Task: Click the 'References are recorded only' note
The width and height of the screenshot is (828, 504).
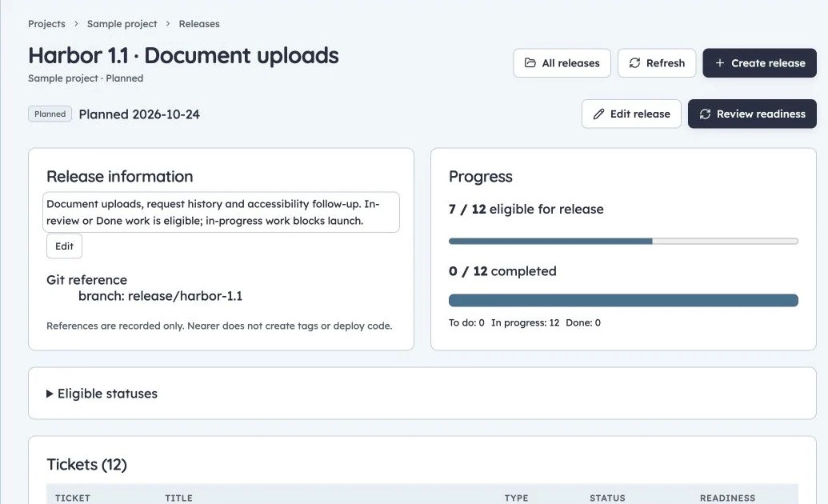Action: click(219, 326)
